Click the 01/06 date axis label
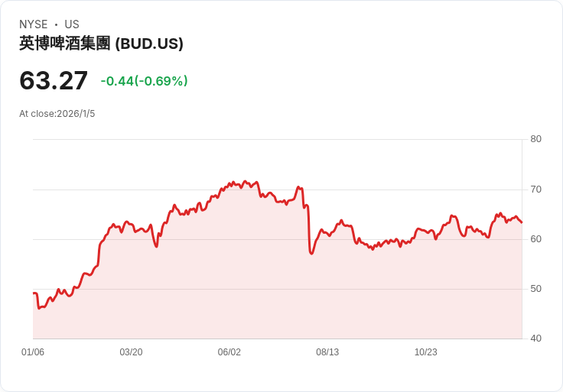Viewport: 563px width, 392px height. point(33,352)
